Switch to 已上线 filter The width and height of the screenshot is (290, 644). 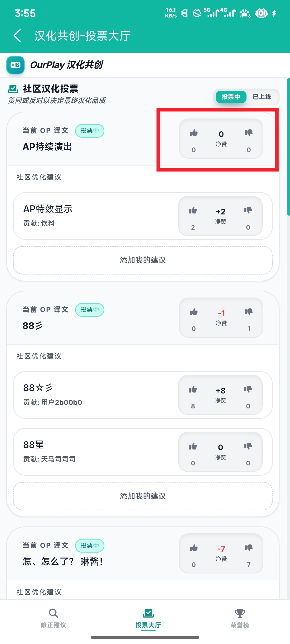click(x=262, y=97)
